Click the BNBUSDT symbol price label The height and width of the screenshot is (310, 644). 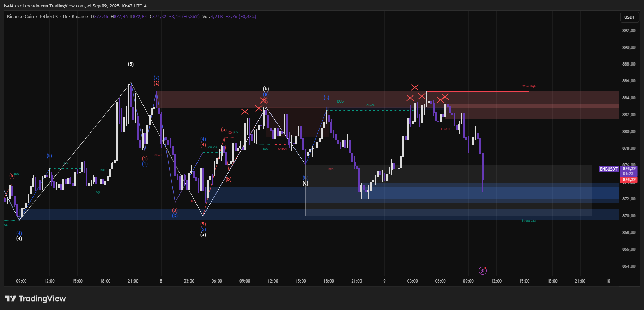pos(609,169)
